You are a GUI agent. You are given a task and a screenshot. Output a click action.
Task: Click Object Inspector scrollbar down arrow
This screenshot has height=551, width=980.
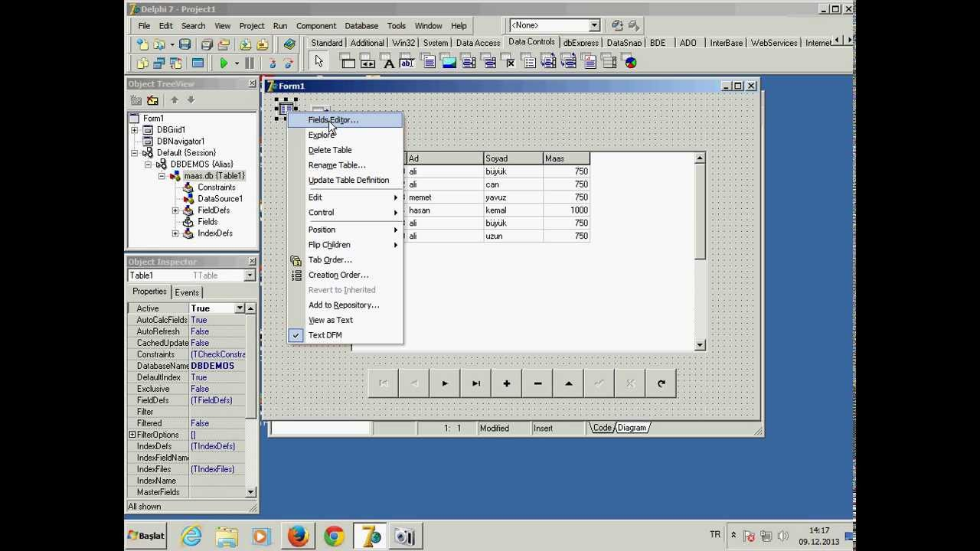251,492
